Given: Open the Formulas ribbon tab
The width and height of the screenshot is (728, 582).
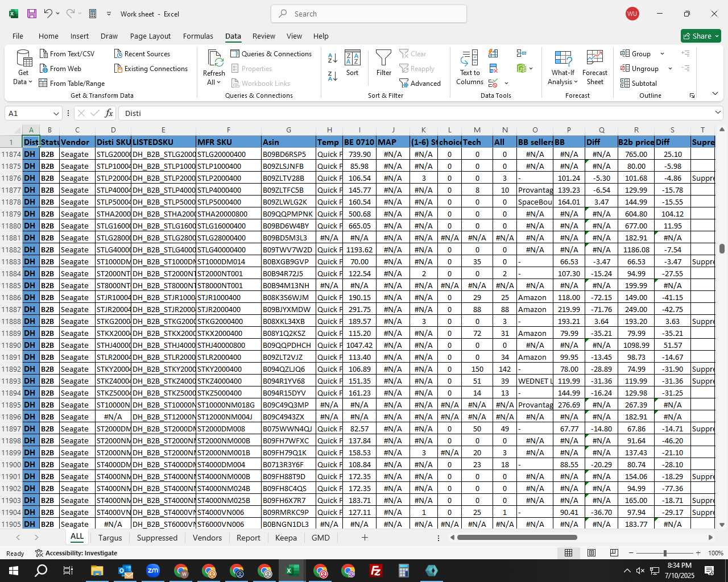Looking at the screenshot, I should 198,36.
